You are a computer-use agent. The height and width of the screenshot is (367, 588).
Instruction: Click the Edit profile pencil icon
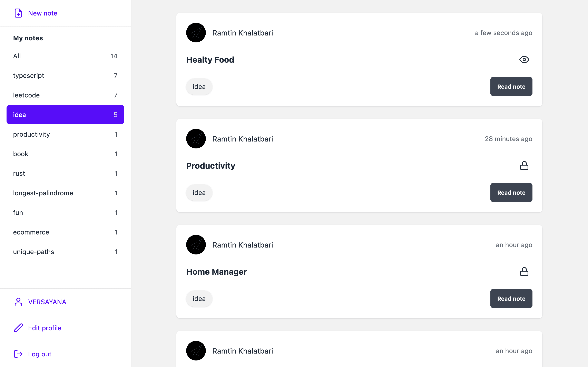(18, 328)
